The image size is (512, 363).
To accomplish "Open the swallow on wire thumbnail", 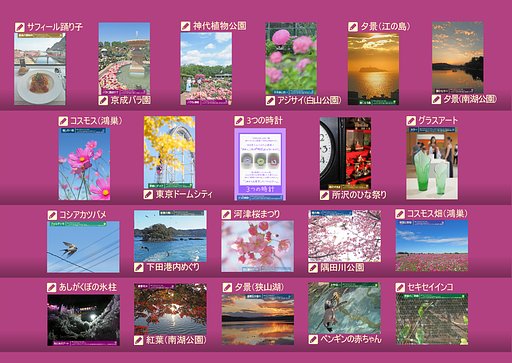I will click(x=83, y=247).
